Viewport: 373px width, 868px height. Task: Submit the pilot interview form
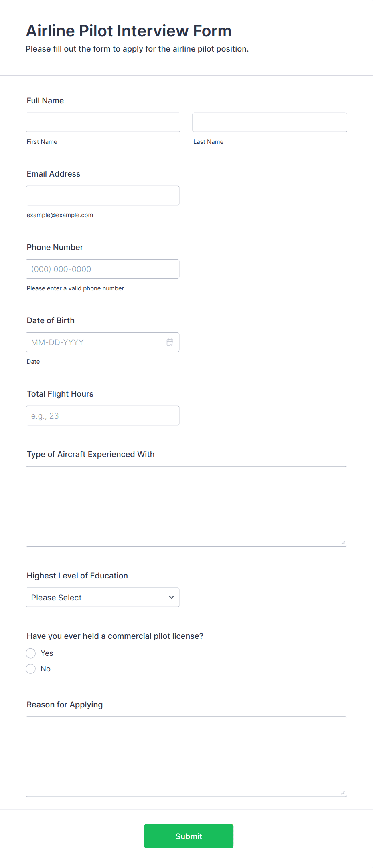(189, 836)
